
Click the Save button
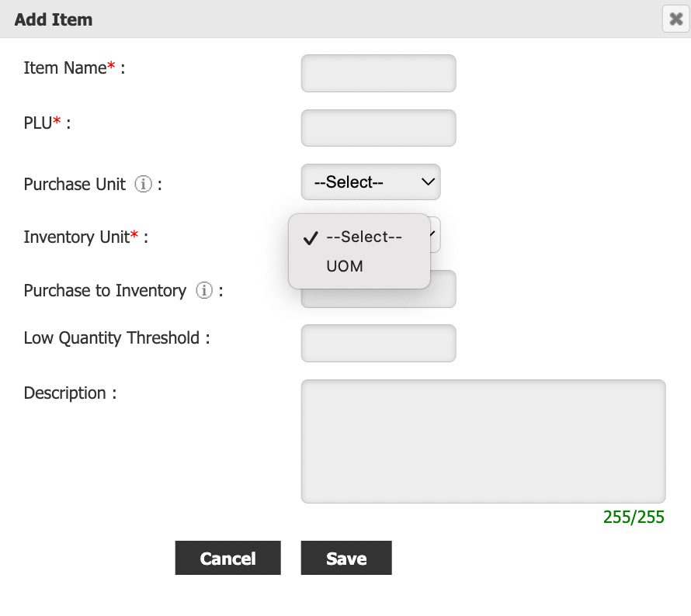click(346, 558)
